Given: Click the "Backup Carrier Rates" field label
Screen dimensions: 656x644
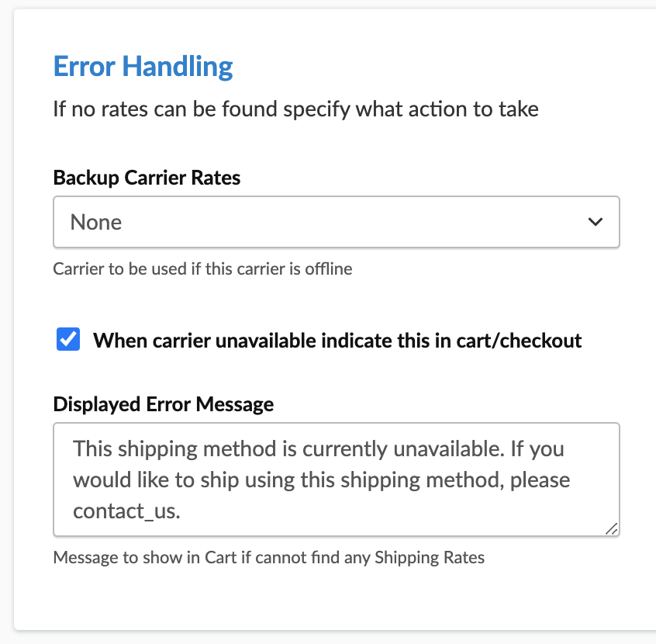Looking at the screenshot, I should pos(147,178).
